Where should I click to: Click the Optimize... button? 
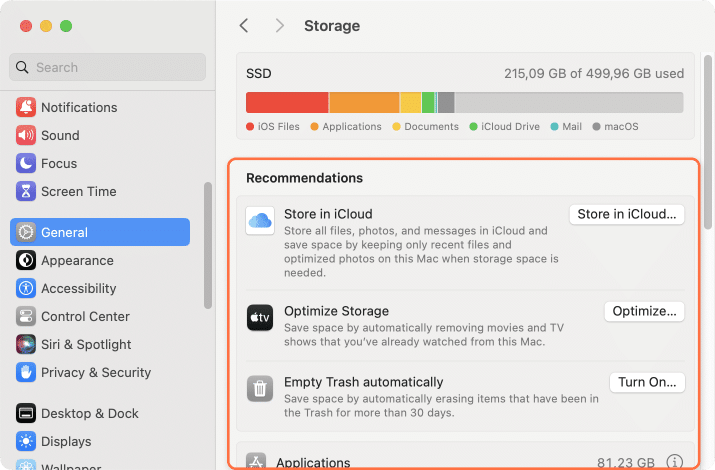click(x=644, y=311)
